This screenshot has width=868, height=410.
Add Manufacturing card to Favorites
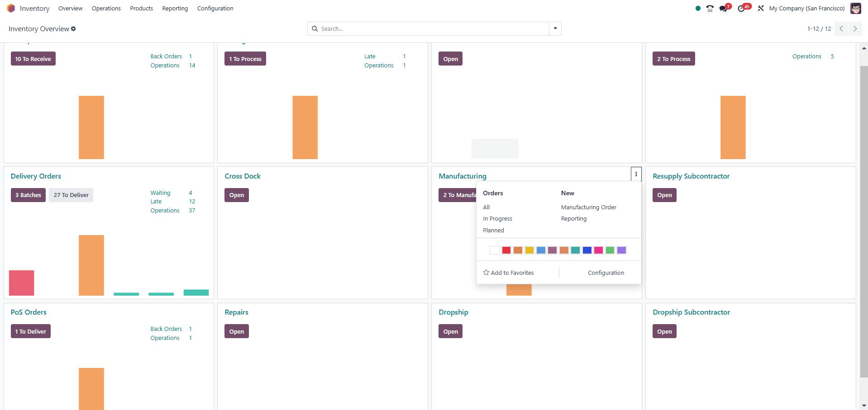pos(508,273)
